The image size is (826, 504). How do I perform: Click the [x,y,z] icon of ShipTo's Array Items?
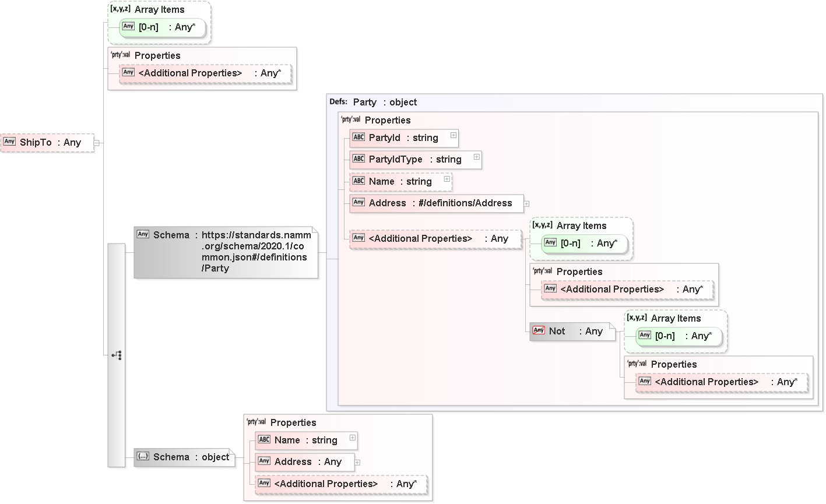coord(120,9)
